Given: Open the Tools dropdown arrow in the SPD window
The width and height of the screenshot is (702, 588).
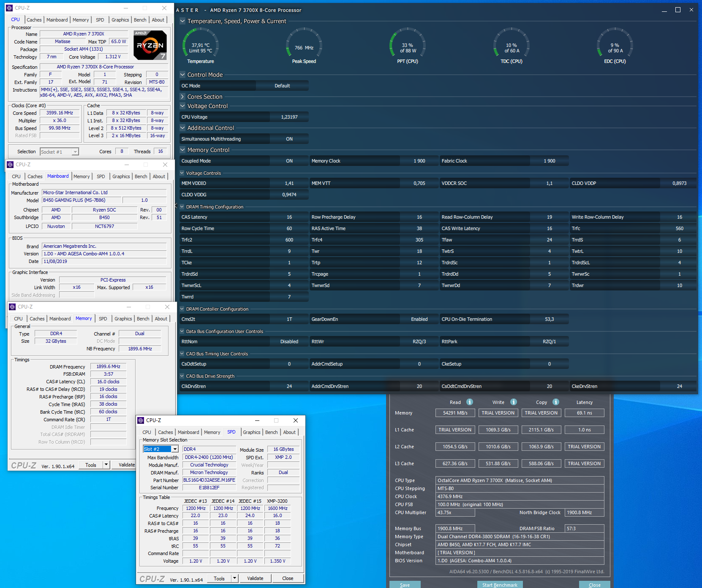Looking at the screenshot, I should tap(235, 578).
